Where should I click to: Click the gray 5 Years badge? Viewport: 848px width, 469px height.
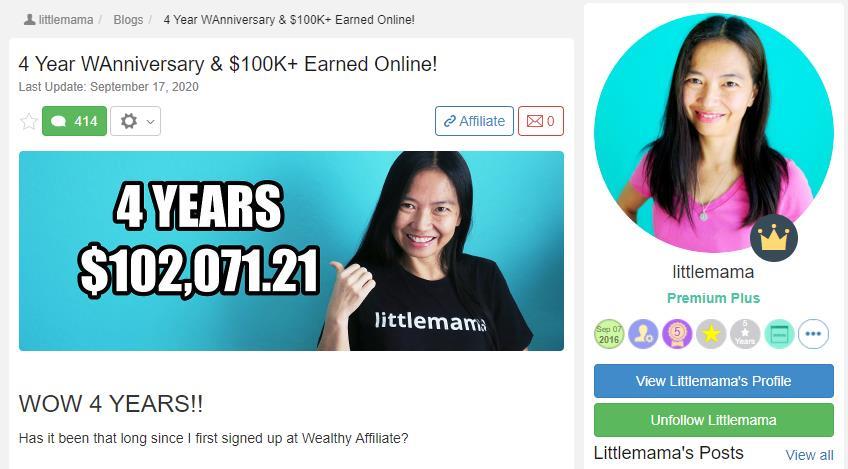coord(745,334)
